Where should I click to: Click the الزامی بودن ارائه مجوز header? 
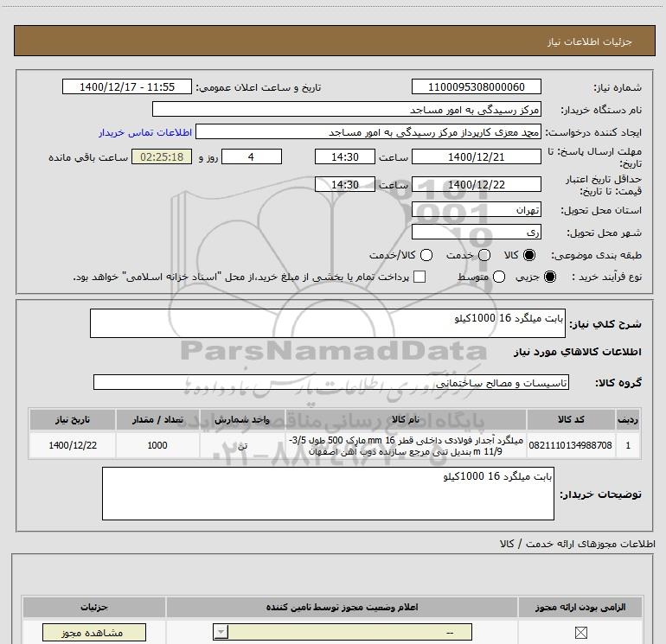pos(580,607)
